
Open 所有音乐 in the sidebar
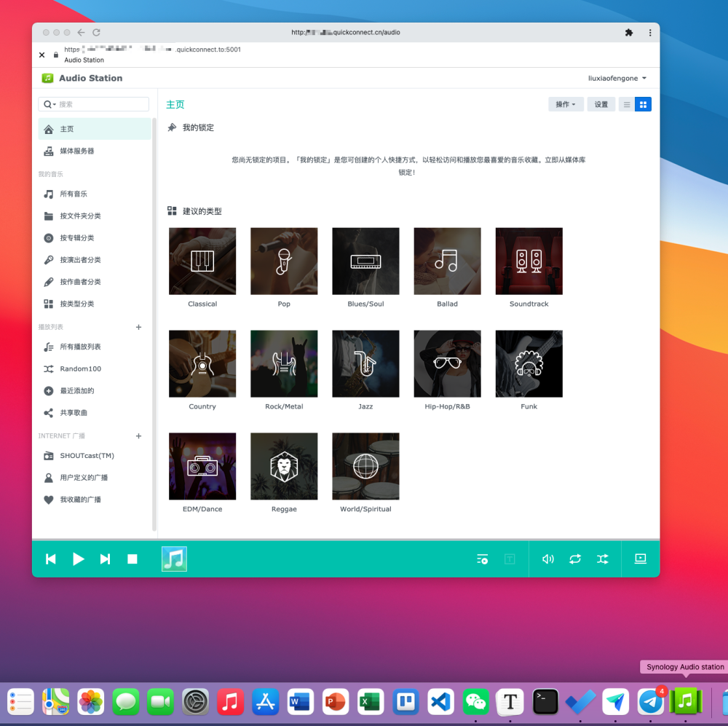[94, 194]
